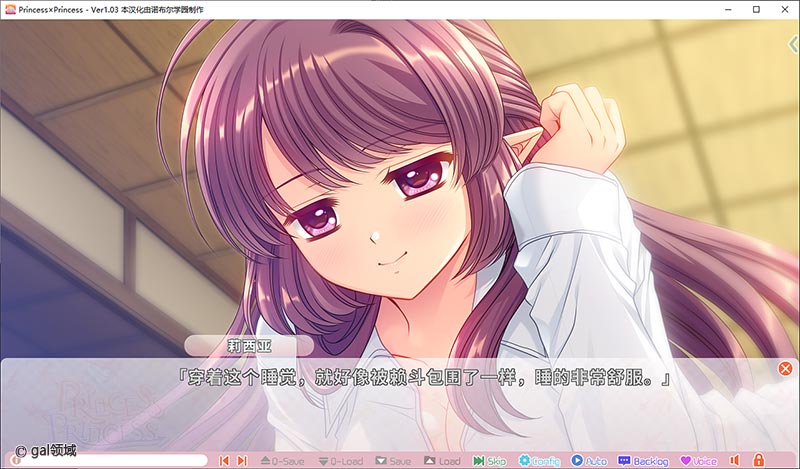Jump to the next scene arrow
The height and width of the screenshot is (469, 800).
tap(241, 461)
